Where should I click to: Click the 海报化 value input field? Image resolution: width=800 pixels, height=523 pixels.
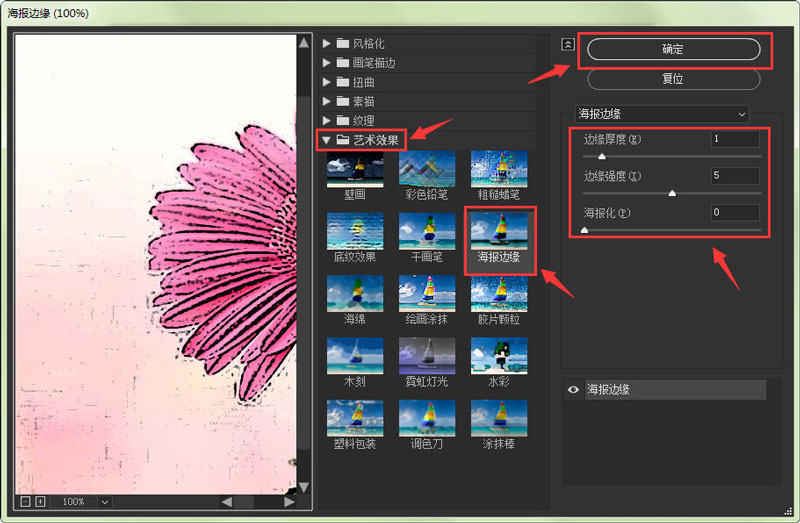[x=735, y=213]
